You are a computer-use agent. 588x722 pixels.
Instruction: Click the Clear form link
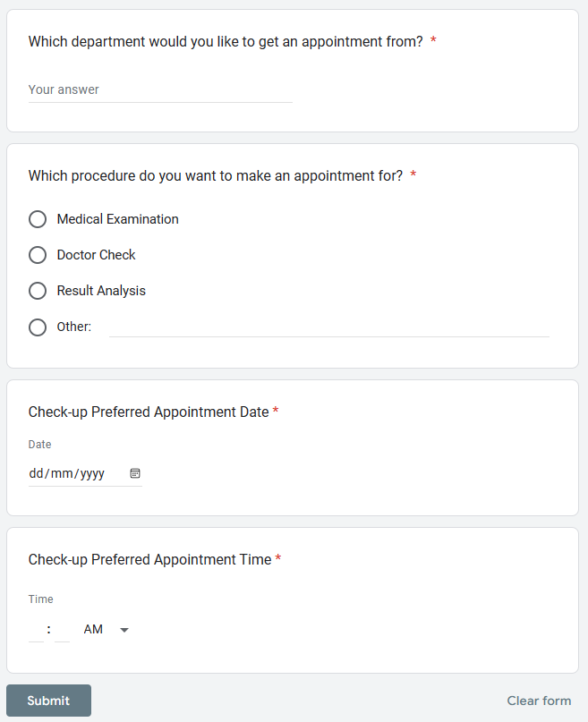point(539,701)
